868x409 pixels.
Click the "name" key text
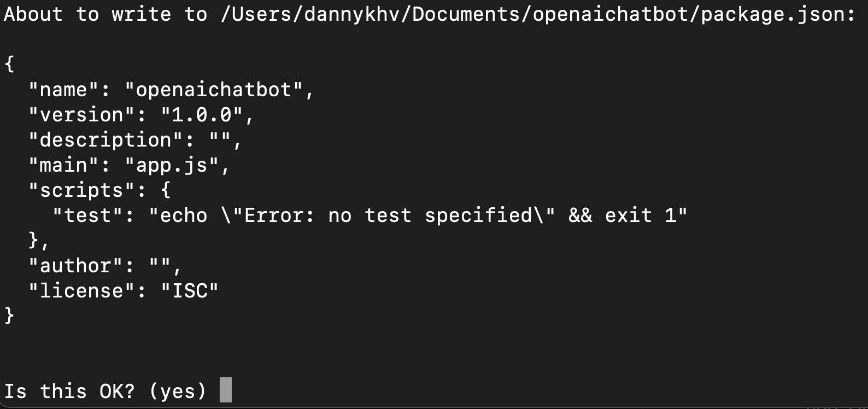63,90
